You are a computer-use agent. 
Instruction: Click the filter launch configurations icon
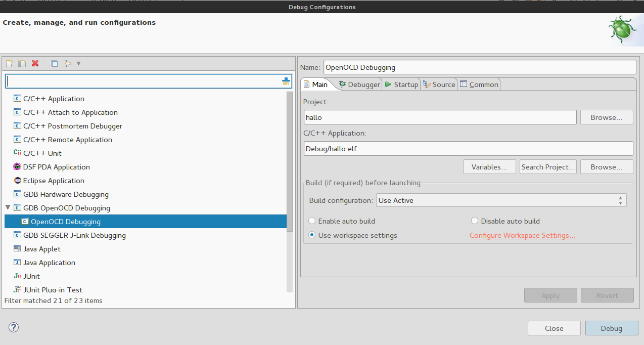(67, 63)
